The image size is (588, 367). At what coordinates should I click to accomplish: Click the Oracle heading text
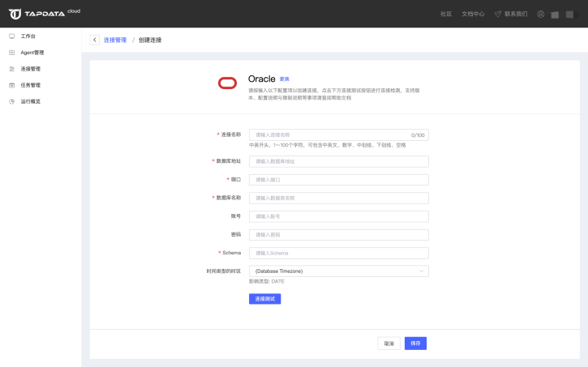coord(262,79)
